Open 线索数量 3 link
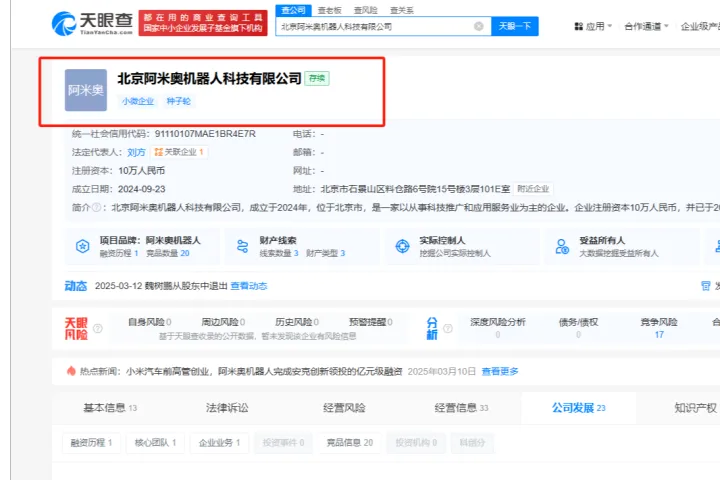Screen dimensions: 720x480 point(279,253)
